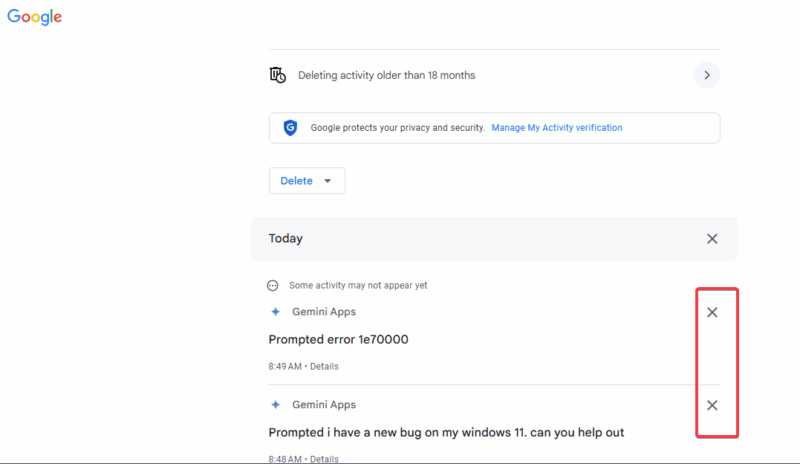800x464 pixels.
Task: Open 'Prompted i have a new bug' entry
Action: click(446, 432)
